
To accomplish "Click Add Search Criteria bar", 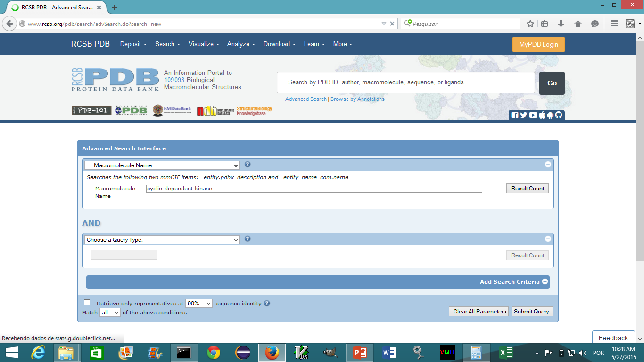I will pos(318,282).
